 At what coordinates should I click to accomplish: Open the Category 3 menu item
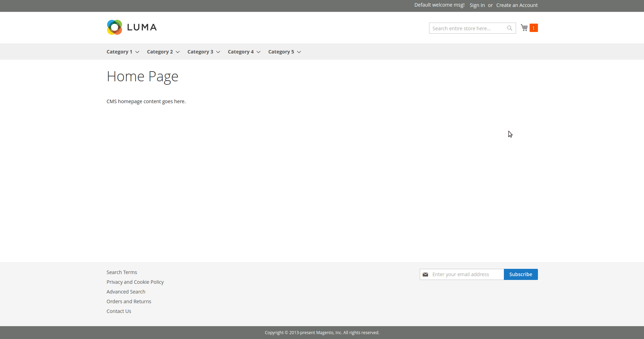(x=200, y=52)
